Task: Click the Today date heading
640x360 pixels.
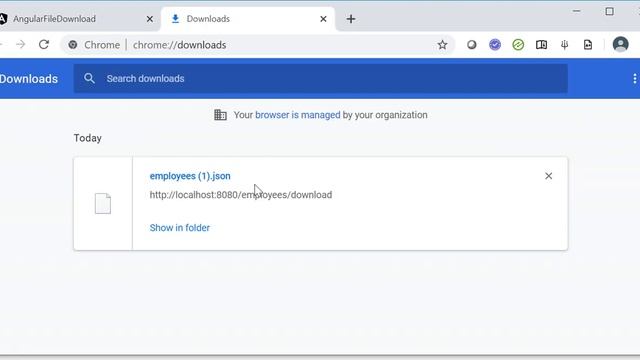Action: (87, 138)
